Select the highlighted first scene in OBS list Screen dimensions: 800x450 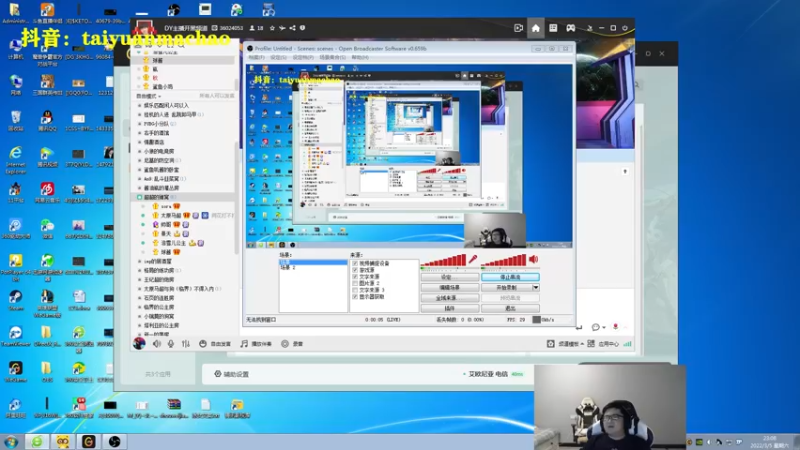313,262
